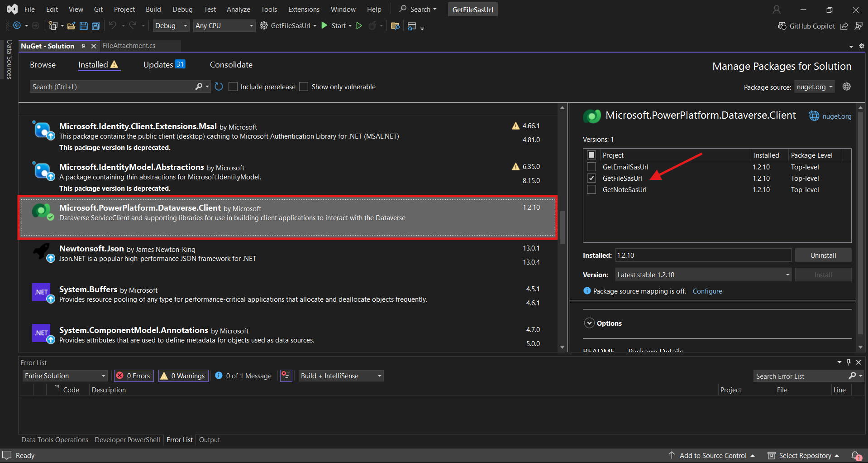The height and width of the screenshot is (463, 868).
Task: Pin the NuGet - Solution tab
Action: pos(83,46)
